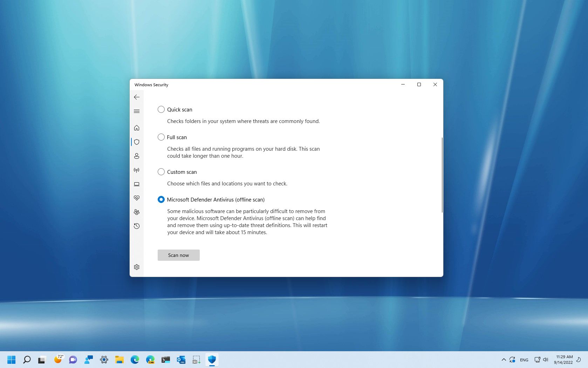Open taskbar Search magnifier
The image size is (588, 368).
coord(27,360)
